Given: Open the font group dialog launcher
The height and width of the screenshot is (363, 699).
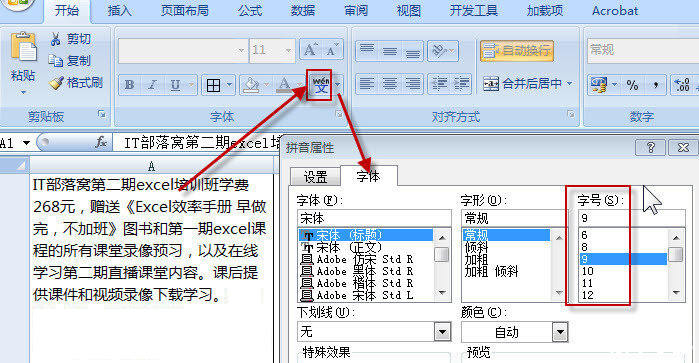Looking at the screenshot, I should (339, 114).
